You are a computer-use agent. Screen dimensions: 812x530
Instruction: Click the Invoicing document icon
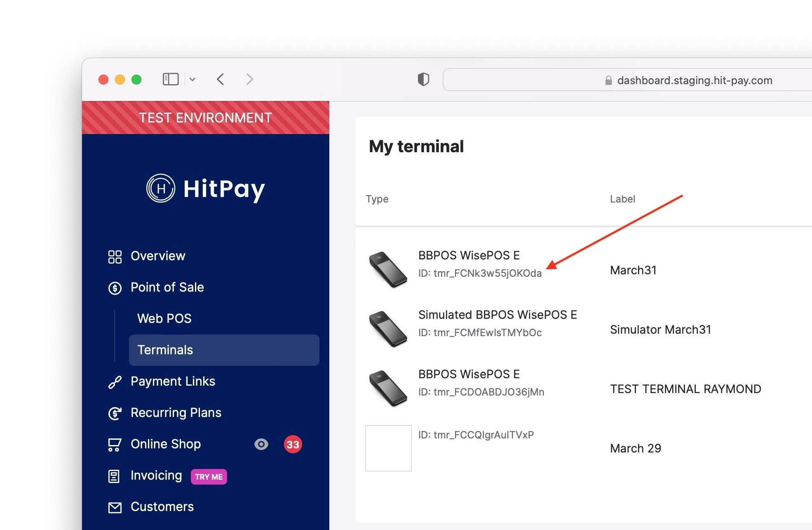tap(114, 476)
